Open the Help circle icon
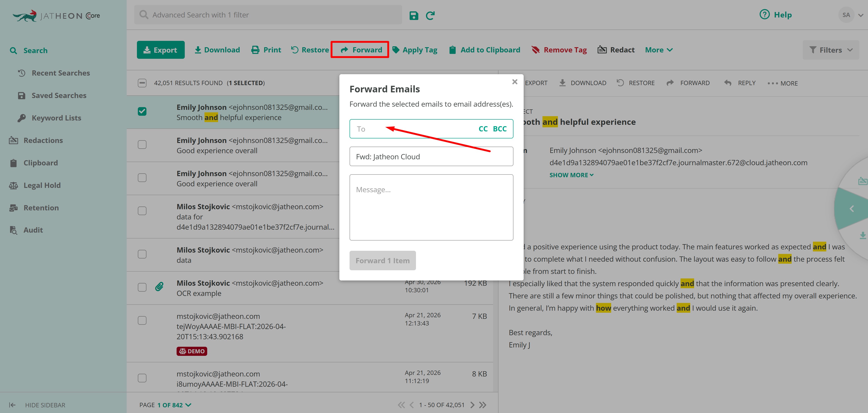The width and height of the screenshot is (868, 413). (765, 15)
